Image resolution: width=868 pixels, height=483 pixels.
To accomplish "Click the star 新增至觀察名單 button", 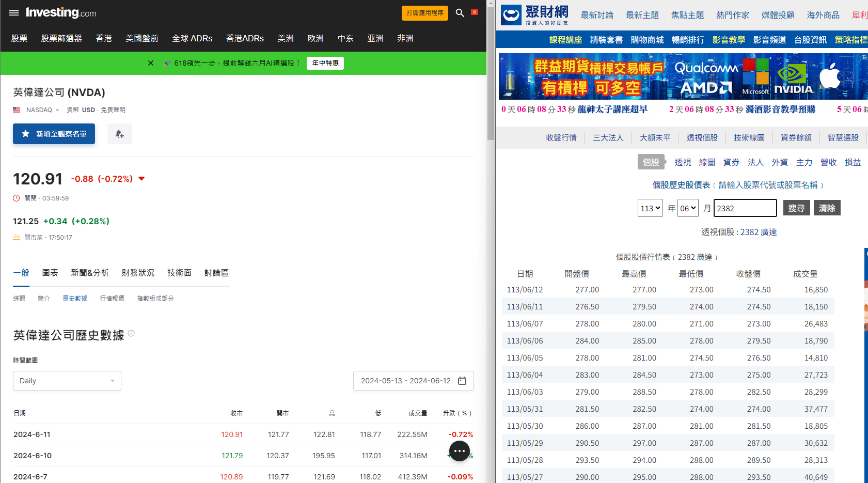I will tap(54, 134).
